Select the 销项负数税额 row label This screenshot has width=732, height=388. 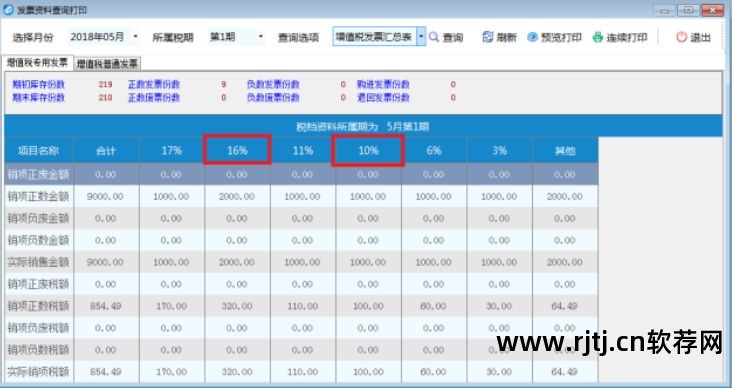tap(39, 350)
